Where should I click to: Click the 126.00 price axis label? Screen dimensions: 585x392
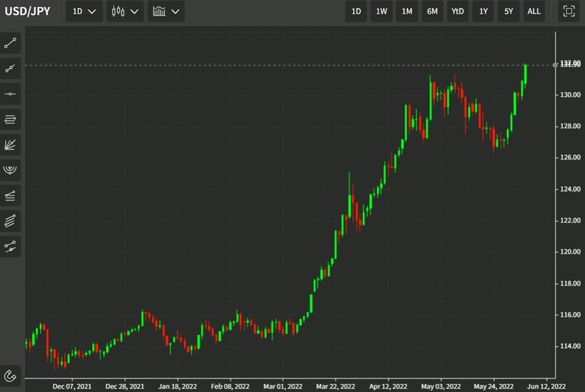click(x=570, y=157)
